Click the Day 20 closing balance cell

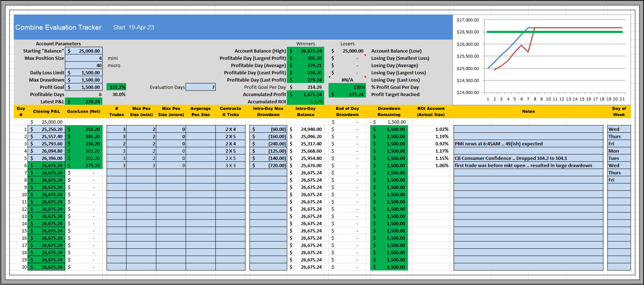(46, 267)
